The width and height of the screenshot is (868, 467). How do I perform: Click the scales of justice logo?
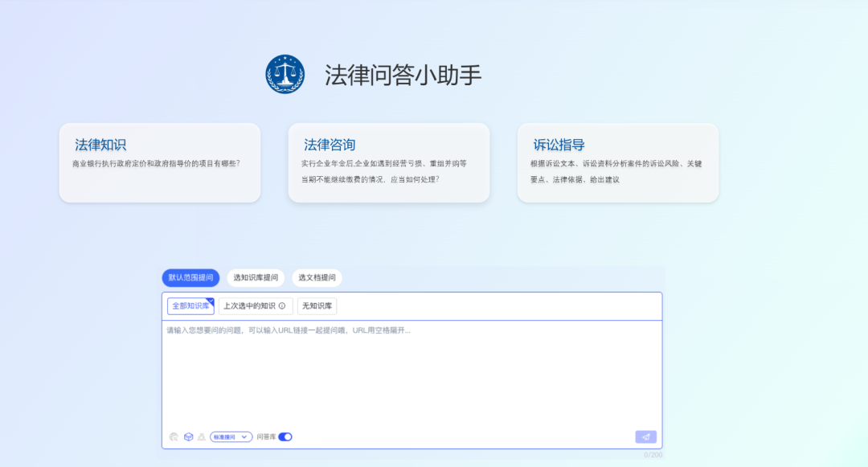click(285, 74)
